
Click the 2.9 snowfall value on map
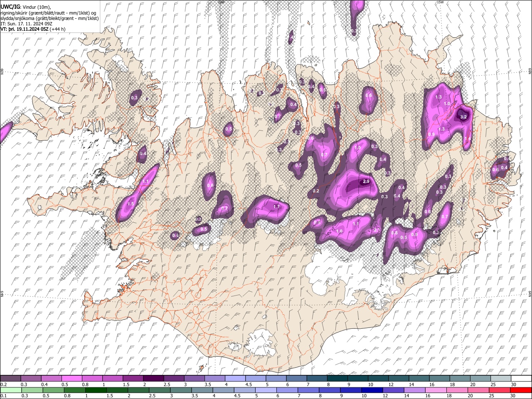[x=366, y=182]
